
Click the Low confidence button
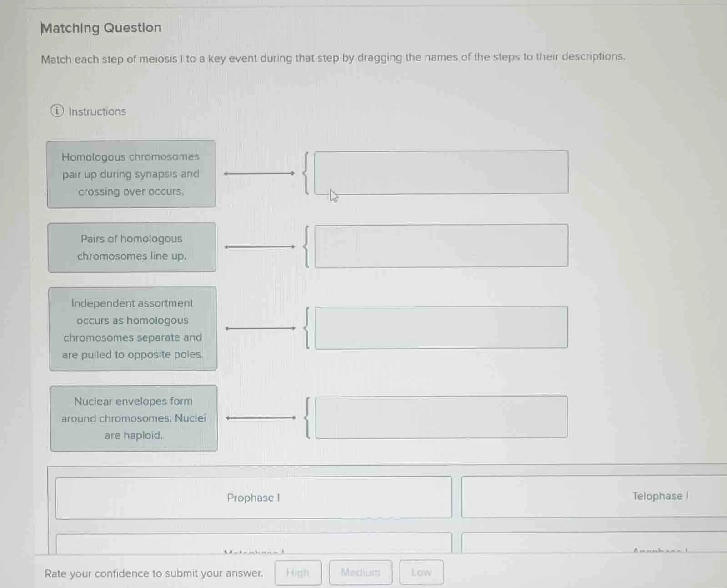(421, 573)
